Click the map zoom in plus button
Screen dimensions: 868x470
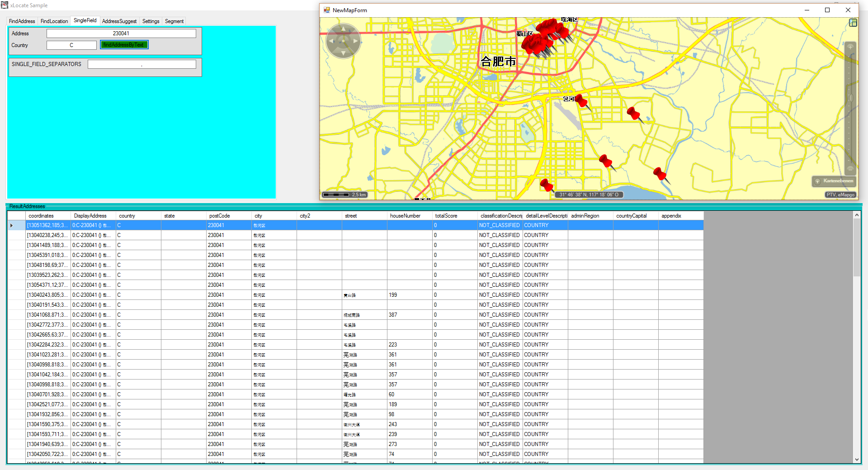coord(850,47)
